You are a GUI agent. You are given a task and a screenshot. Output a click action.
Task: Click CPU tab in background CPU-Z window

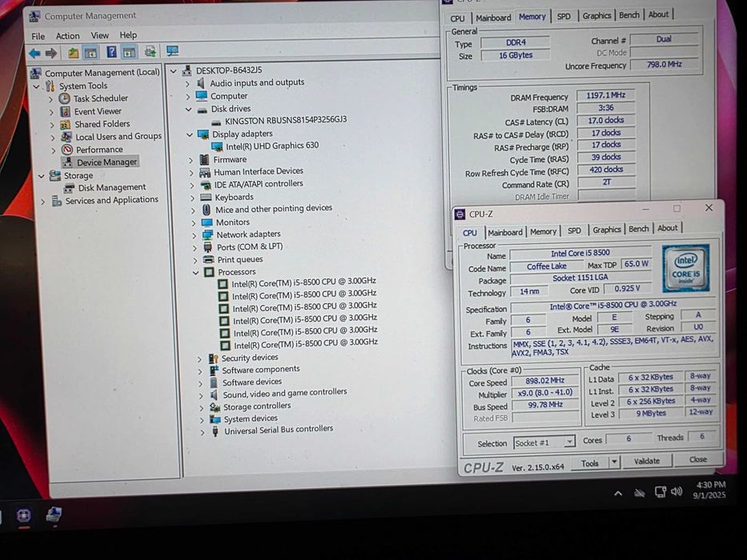[x=457, y=18]
